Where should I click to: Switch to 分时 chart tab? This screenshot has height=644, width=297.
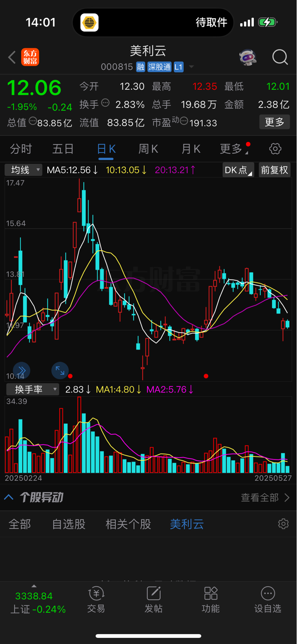coord(21,149)
